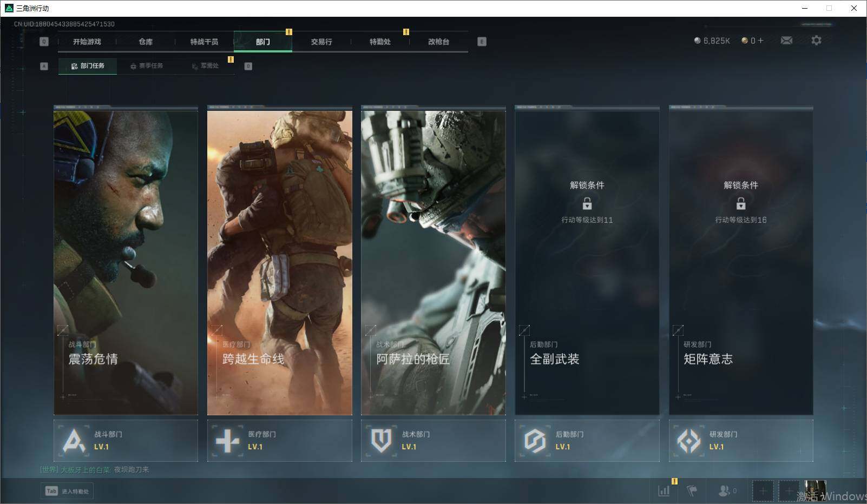This screenshot has height=504, width=867.
Task: Select the 医疗部门 cross icon
Action: tap(227, 440)
